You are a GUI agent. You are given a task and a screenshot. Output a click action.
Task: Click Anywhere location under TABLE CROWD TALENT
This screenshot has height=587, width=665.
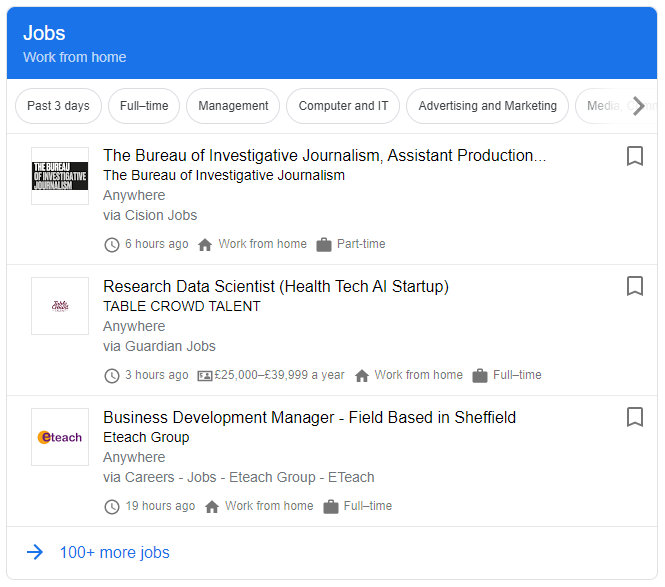134,327
